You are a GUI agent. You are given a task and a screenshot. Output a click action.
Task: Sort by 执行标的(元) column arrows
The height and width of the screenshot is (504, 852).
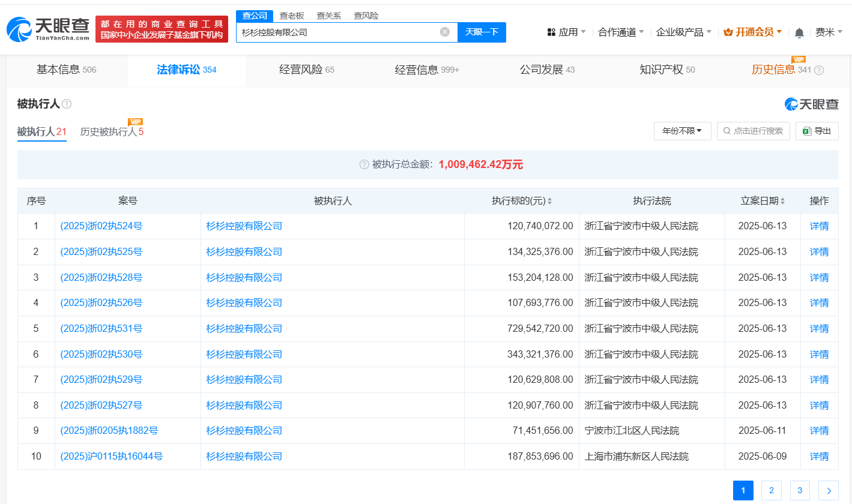[x=549, y=201]
